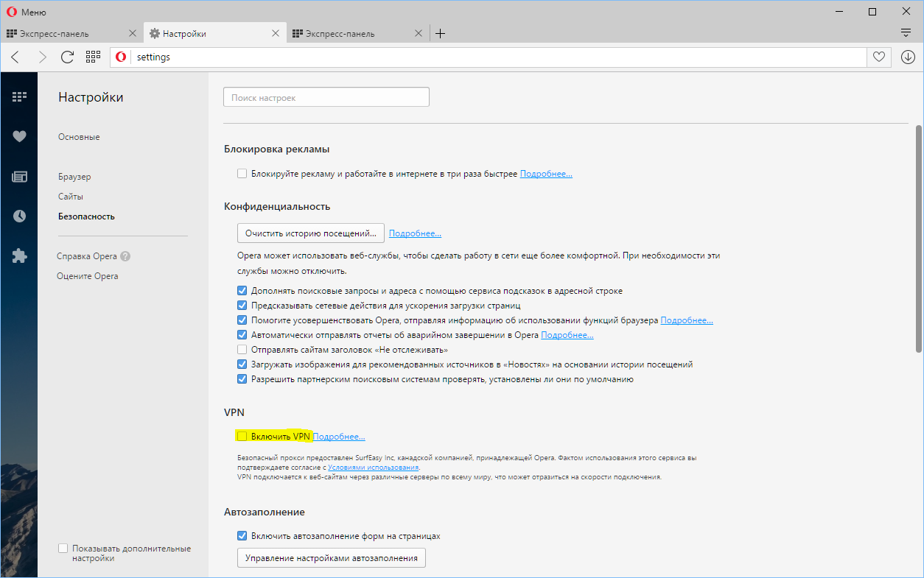Go back with the back arrow
This screenshot has height=578, width=924.
(x=15, y=57)
